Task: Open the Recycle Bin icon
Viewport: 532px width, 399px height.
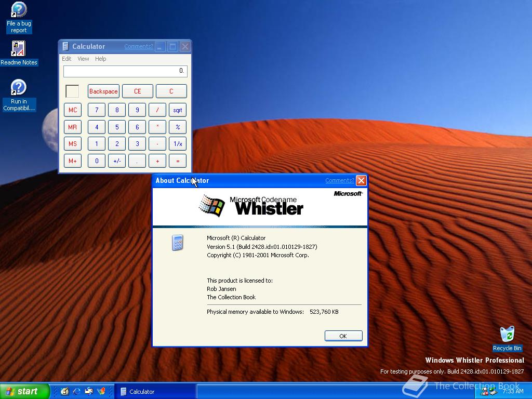Action: 507,339
